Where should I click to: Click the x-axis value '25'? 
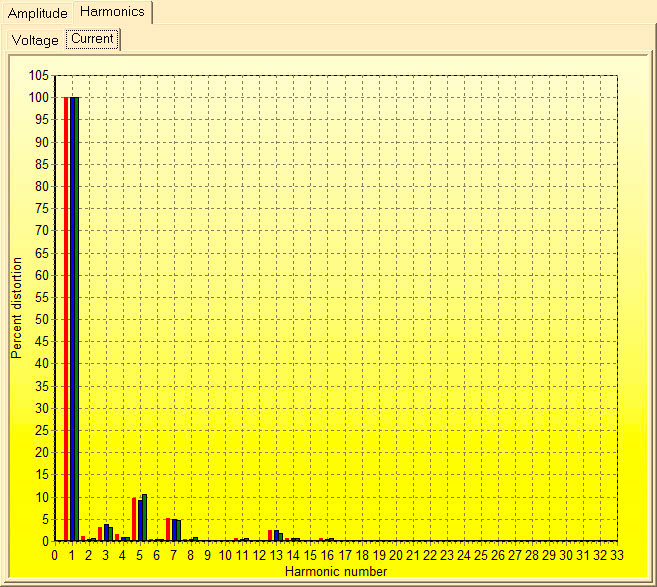(x=481, y=556)
